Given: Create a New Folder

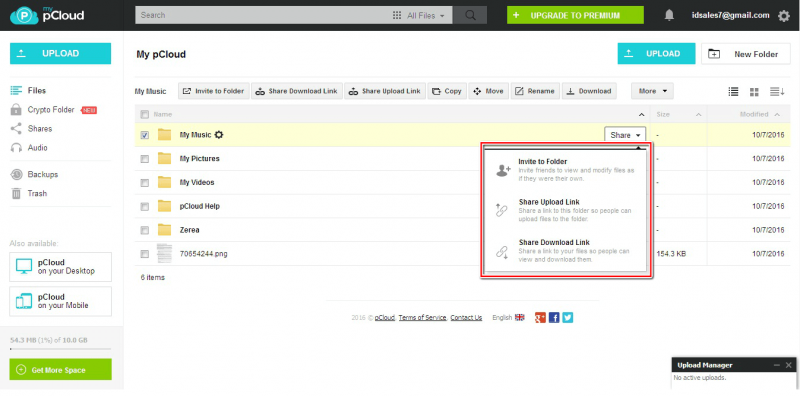Looking at the screenshot, I should tap(746, 54).
